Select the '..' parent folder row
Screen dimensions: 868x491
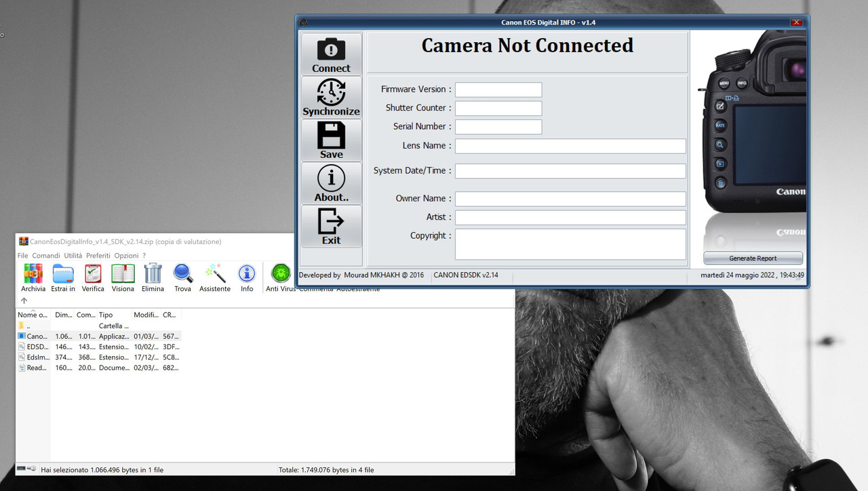coord(98,326)
